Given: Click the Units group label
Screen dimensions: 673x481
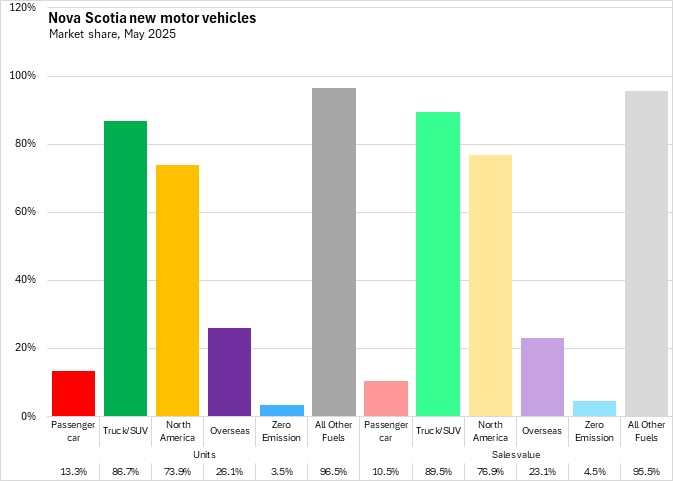Looking at the screenshot, I should (203, 454).
